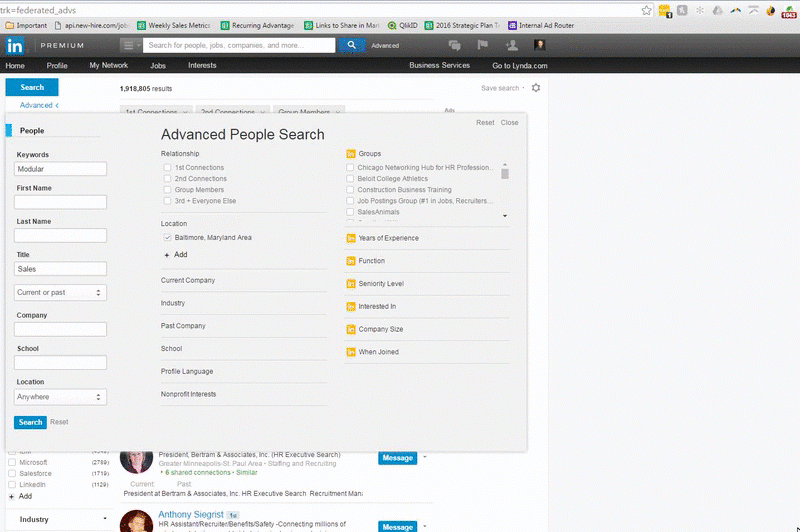Click the premium icon beside When Joined
The width and height of the screenshot is (800, 532).
[351, 352]
